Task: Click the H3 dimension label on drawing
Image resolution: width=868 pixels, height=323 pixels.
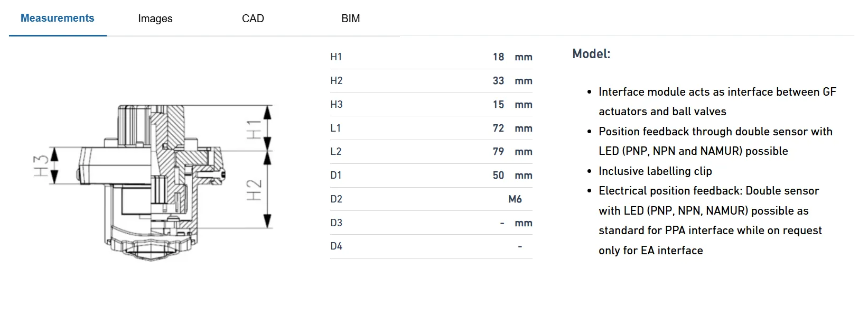Action: click(41, 166)
